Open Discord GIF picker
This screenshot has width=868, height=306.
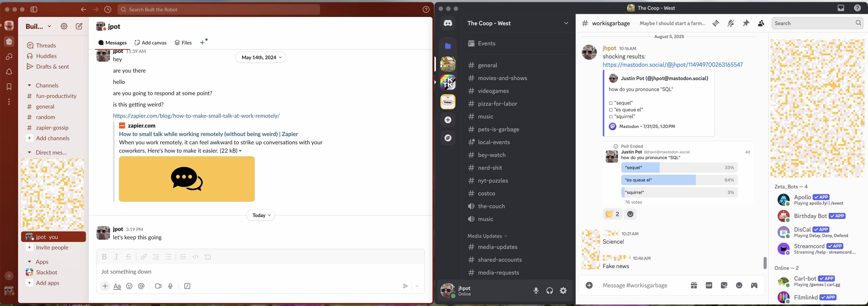click(x=709, y=285)
